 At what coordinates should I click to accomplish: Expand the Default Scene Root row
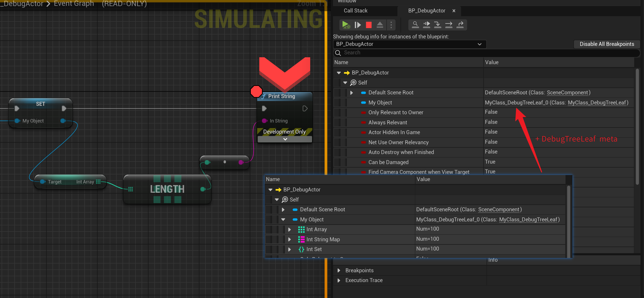click(352, 93)
